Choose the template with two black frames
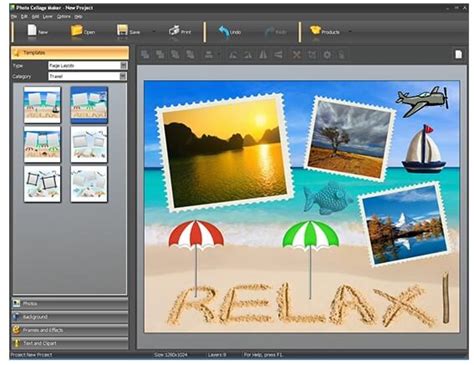Screen dimensions: 474x365 [x=42, y=184]
